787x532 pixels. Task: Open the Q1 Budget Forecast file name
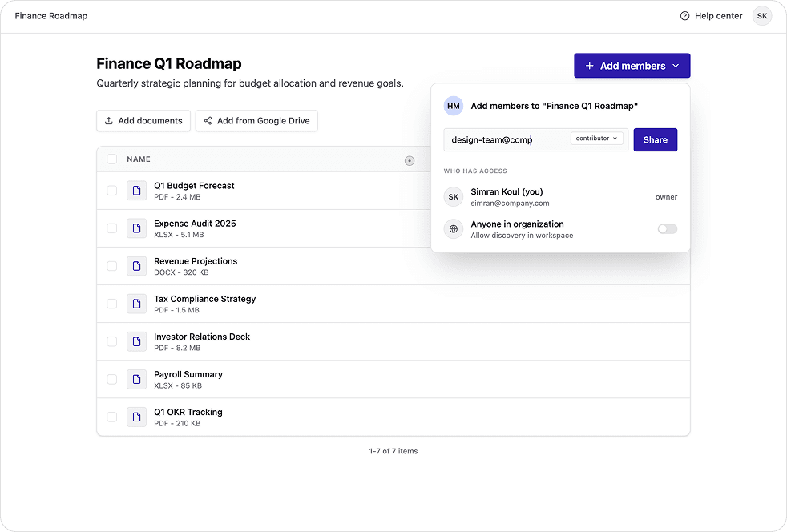pyautogui.click(x=194, y=186)
